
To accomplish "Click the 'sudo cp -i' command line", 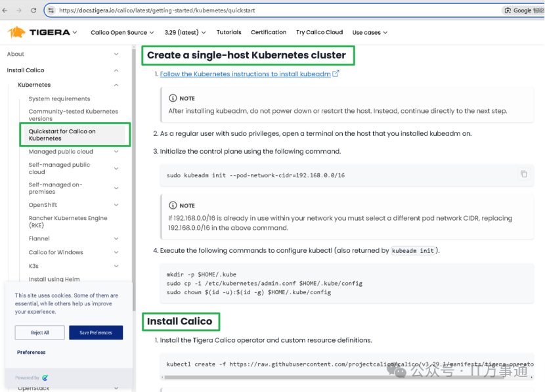I will coord(264,283).
